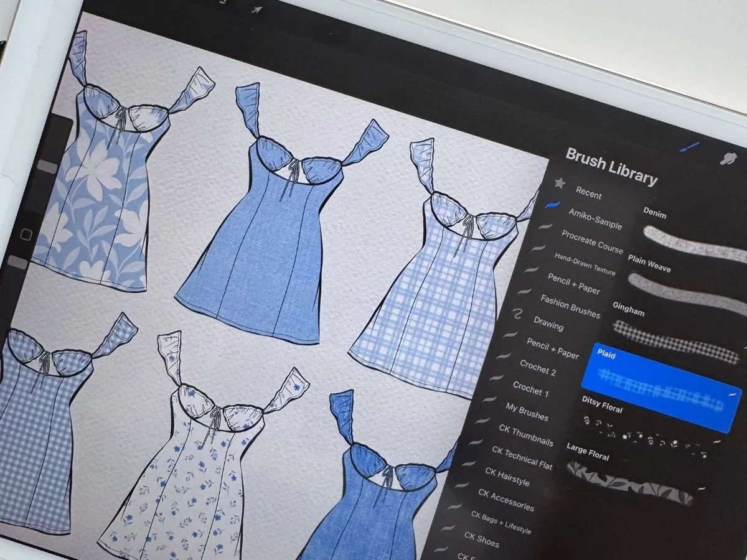
Task: Open the Fashion Brushes set
Action: (x=570, y=306)
